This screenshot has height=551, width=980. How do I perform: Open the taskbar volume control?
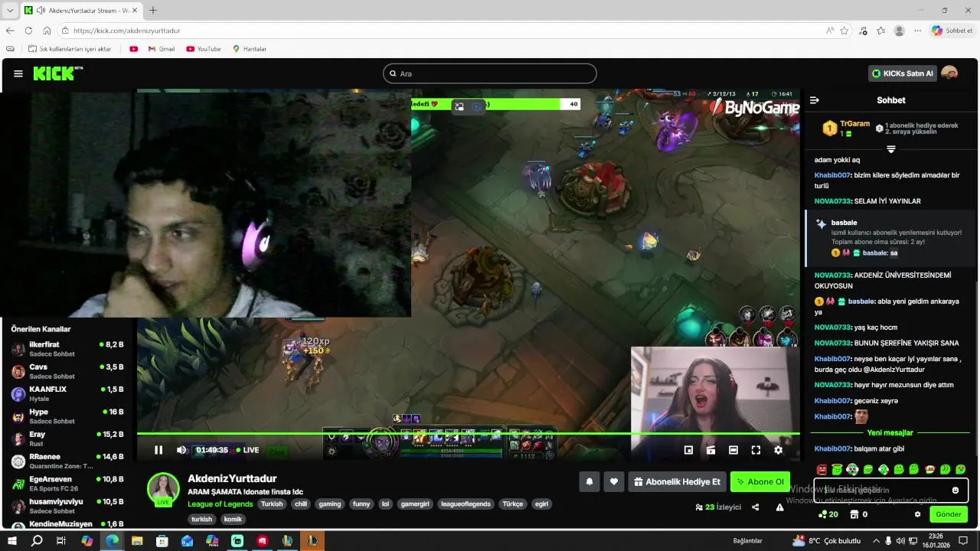coord(902,540)
